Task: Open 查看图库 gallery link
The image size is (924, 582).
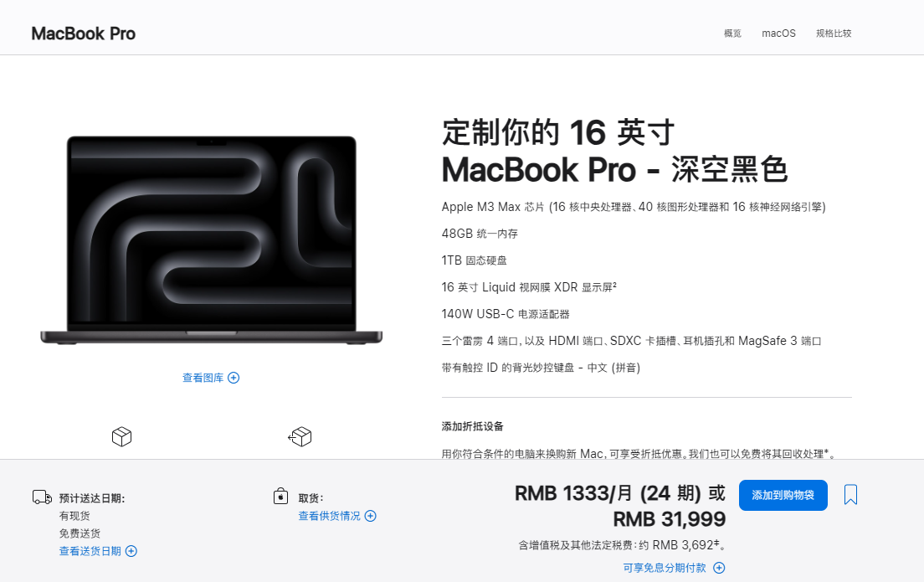Action: [x=203, y=378]
